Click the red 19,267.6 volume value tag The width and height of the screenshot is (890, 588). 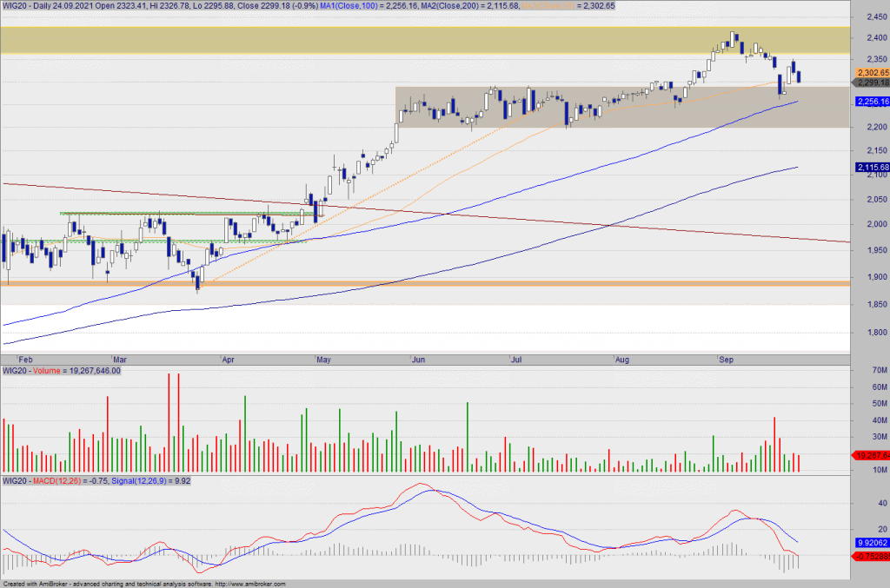tap(872, 455)
